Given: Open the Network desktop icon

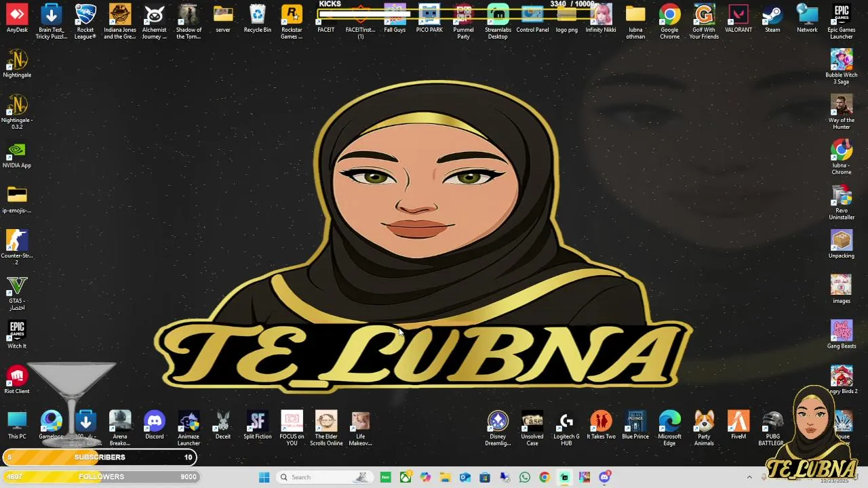Looking at the screenshot, I should [807, 19].
